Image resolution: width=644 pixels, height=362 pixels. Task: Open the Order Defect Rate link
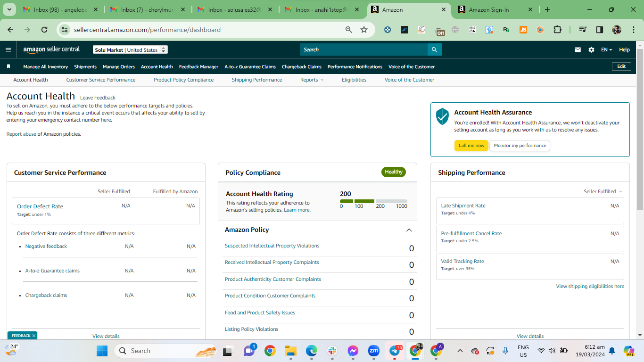click(40, 206)
